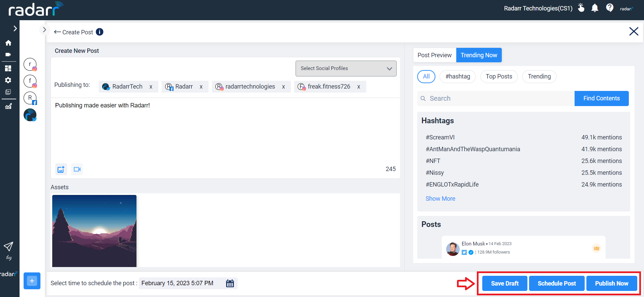
Task: Open the help question mark icon
Action: [x=609, y=8]
